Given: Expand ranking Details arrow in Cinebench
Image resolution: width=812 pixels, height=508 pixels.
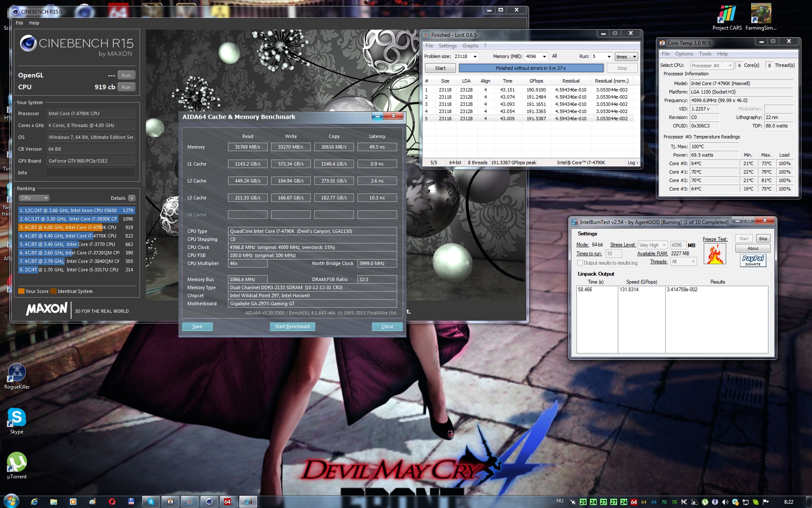Looking at the screenshot, I should coord(132,198).
